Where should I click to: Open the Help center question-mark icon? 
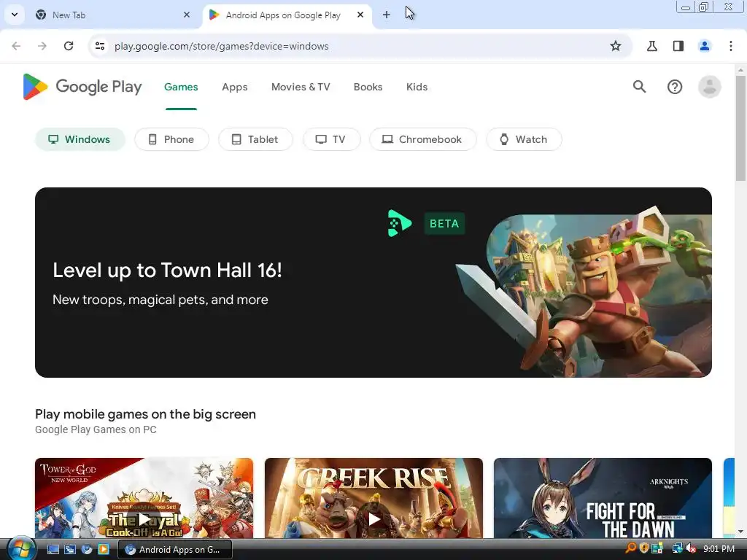click(675, 87)
